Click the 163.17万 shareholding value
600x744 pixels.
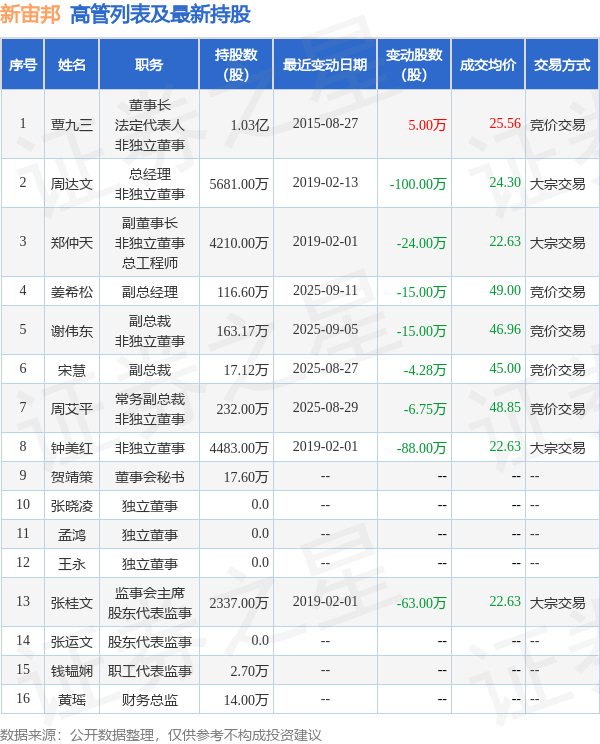pyautogui.click(x=243, y=331)
